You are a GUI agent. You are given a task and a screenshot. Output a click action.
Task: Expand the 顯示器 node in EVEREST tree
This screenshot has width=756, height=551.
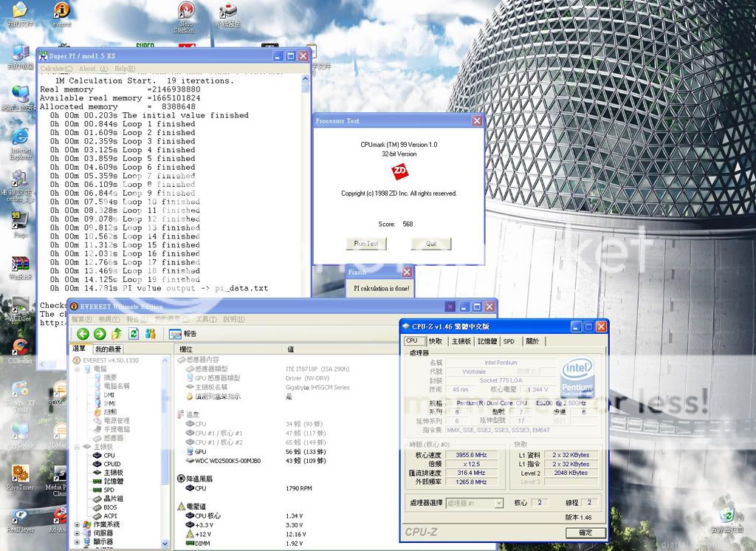pyautogui.click(x=77, y=542)
